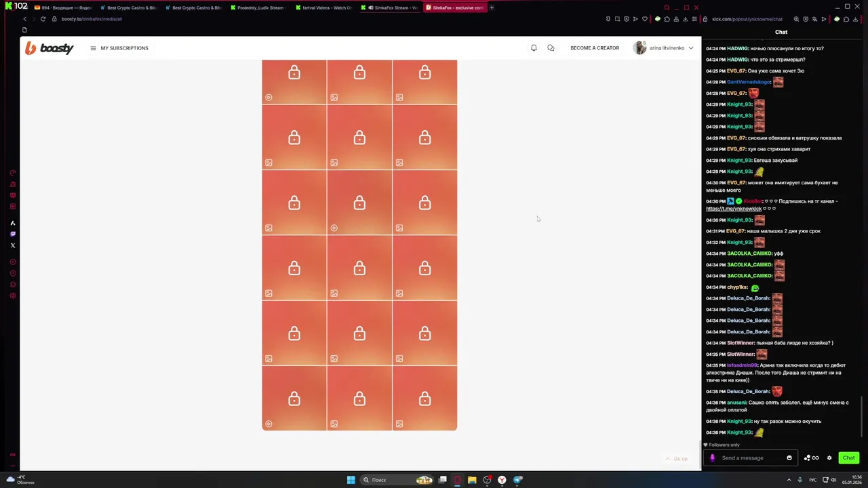Viewport: 868px width, 488px height.
Task: Open Boosty notifications bell
Action: [534, 48]
